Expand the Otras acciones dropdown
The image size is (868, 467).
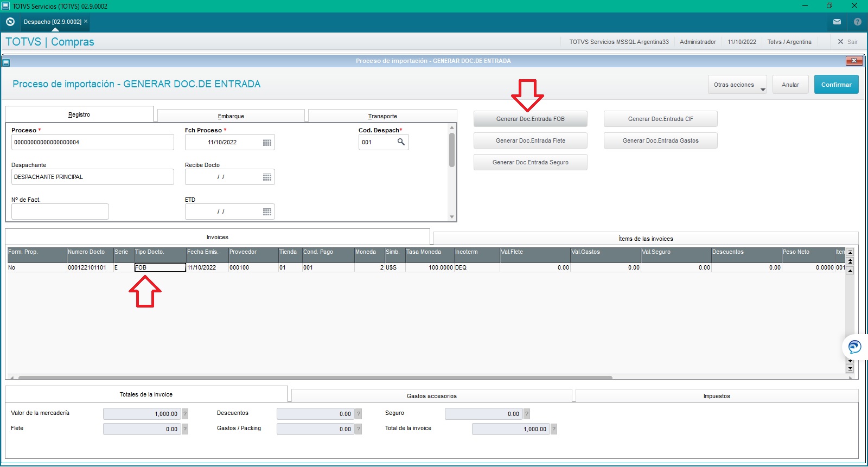[737, 85]
